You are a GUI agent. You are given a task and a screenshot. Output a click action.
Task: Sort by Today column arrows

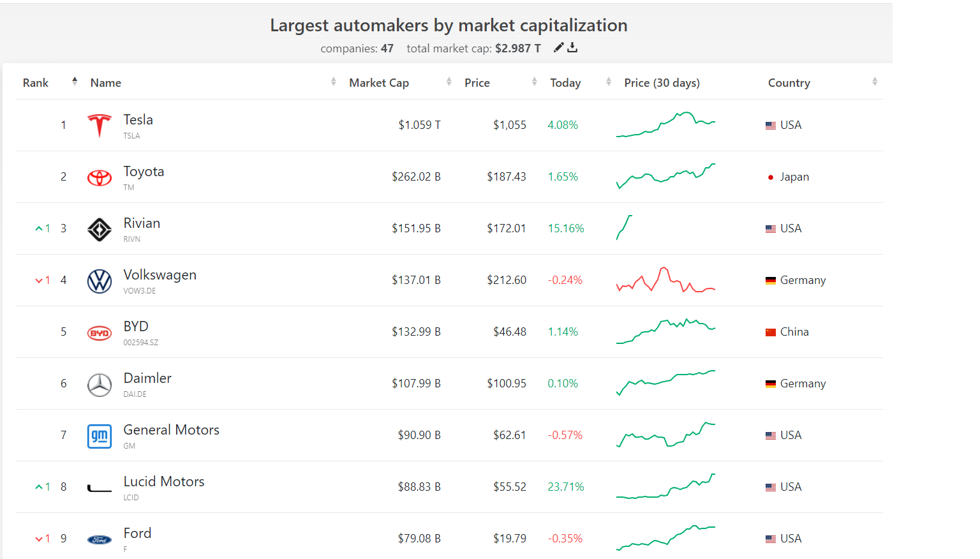tap(609, 82)
